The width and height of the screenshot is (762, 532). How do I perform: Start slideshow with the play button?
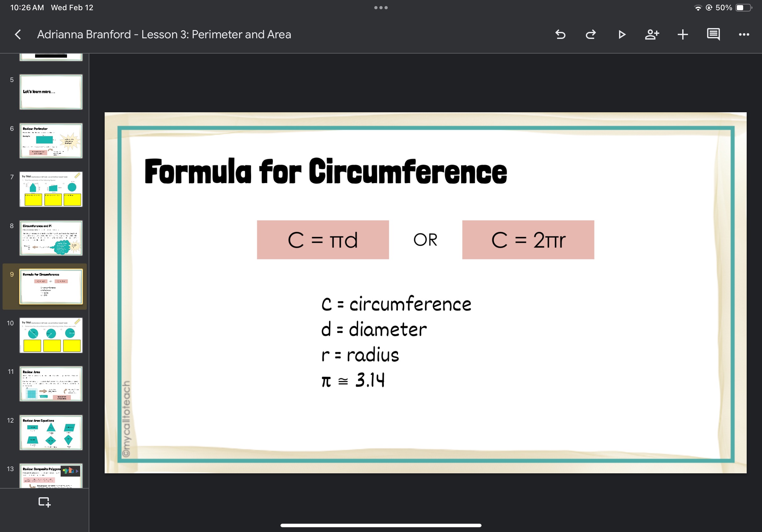(x=622, y=34)
